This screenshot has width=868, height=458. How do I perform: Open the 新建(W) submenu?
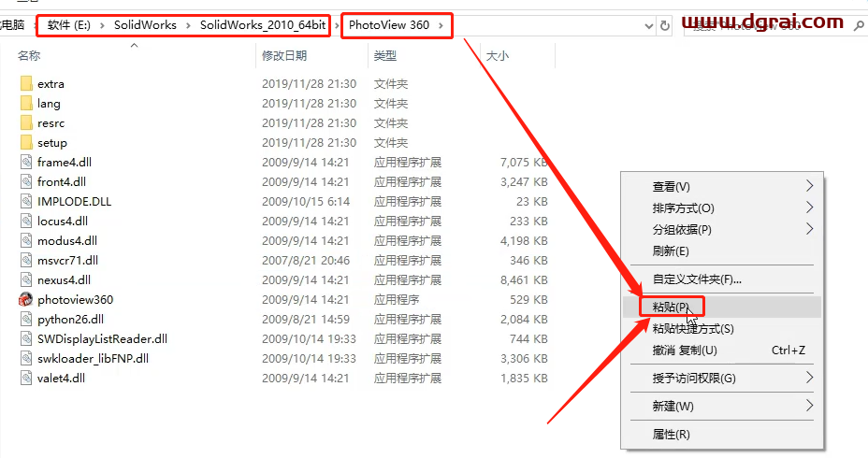tap(722, 406)
